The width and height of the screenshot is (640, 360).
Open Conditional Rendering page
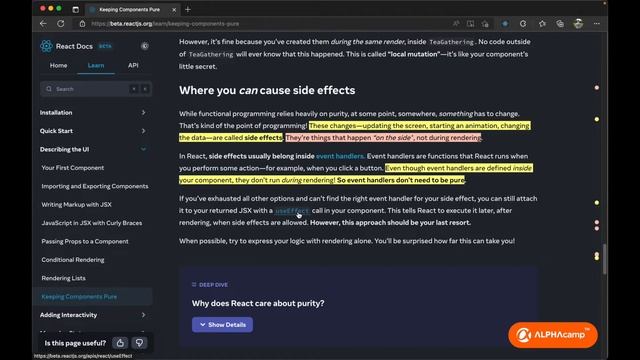tap(73, 260)
